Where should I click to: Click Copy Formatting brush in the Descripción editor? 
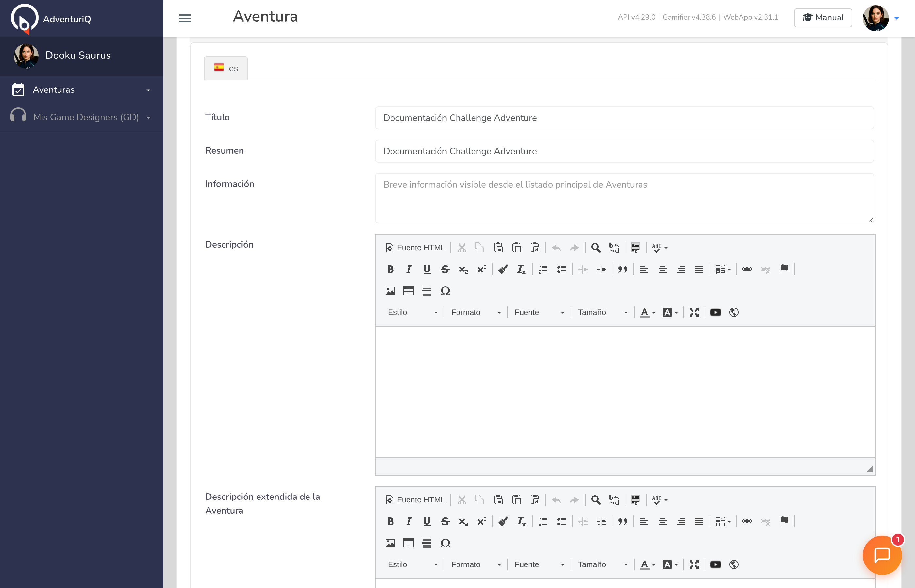(503, 269)
